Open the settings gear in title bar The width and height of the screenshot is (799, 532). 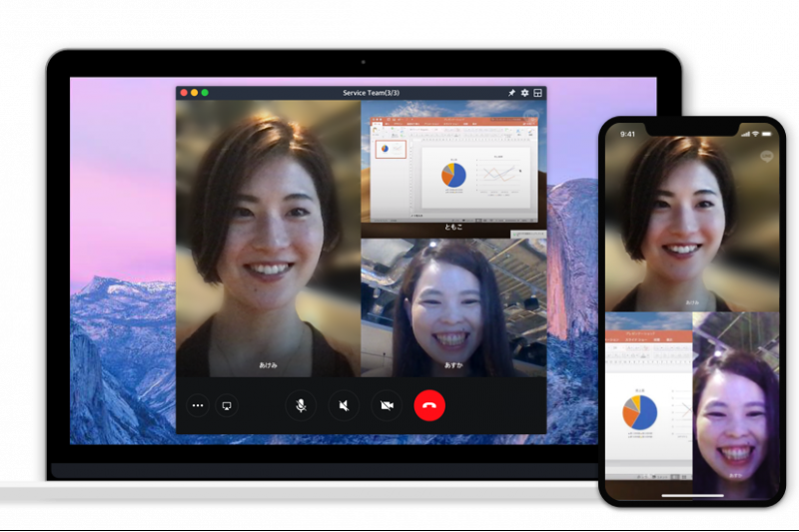click(524, 93)
